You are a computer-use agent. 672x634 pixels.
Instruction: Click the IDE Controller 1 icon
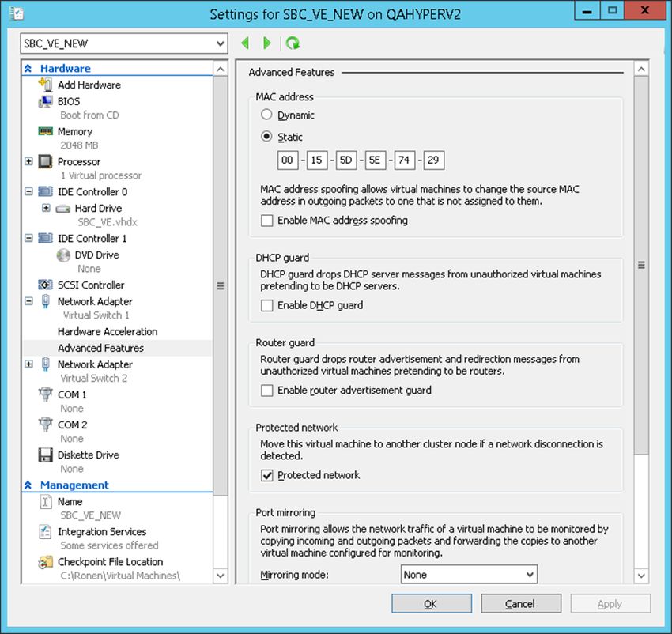(x=45, y=238)
